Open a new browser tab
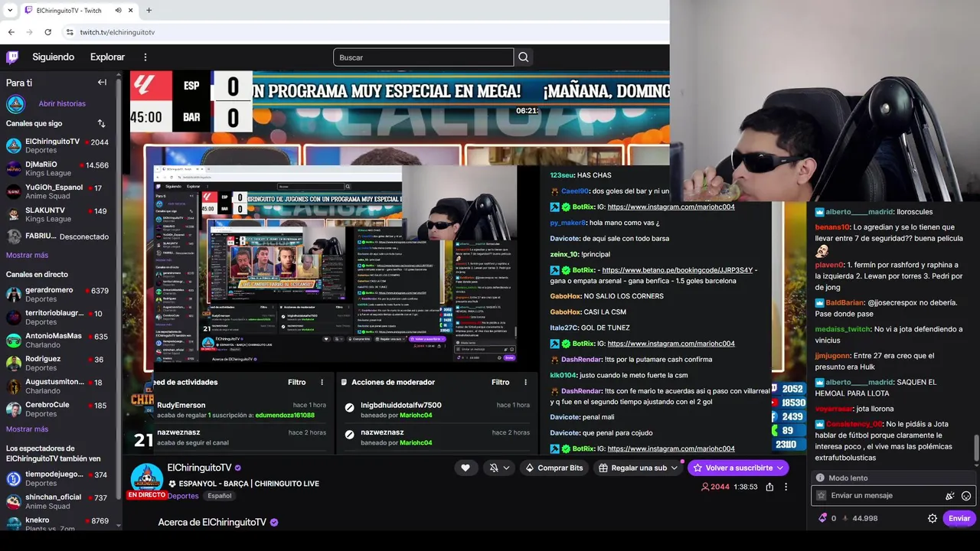Viewport: 980px width, 551px height. coord(149,10)
